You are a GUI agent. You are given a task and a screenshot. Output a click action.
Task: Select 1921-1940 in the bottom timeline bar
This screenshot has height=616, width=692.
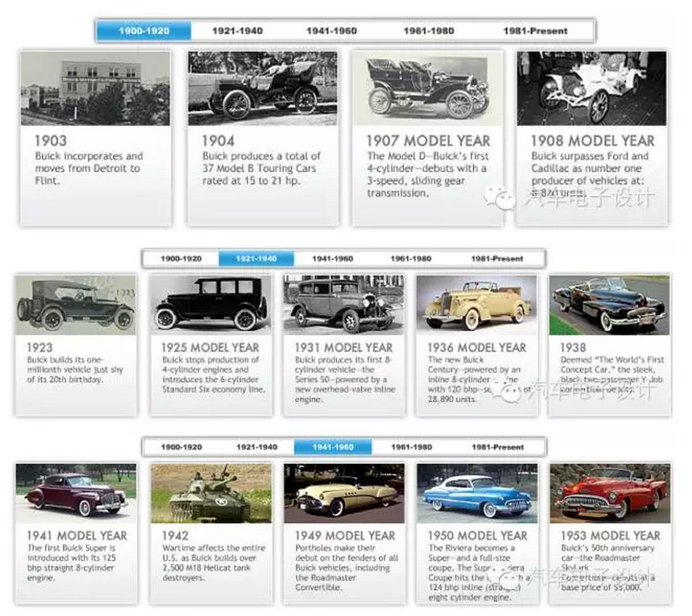pos(257,446)
